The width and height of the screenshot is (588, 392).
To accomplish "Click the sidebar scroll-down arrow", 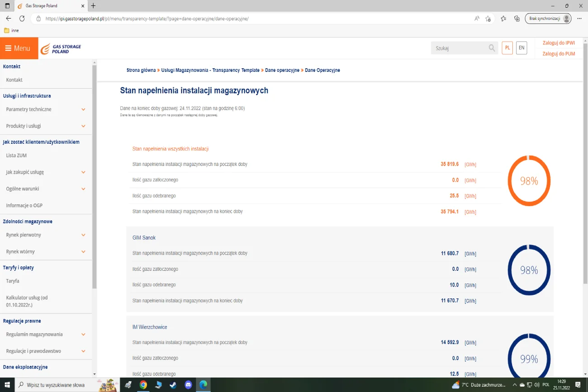I will 95,374.
